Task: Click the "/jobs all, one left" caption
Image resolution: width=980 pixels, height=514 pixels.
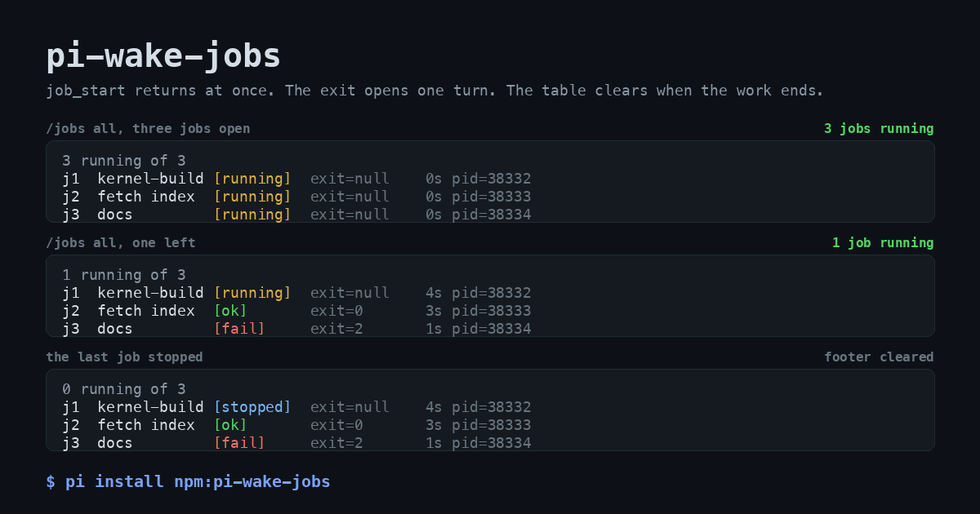Action: tap(121, 243)
